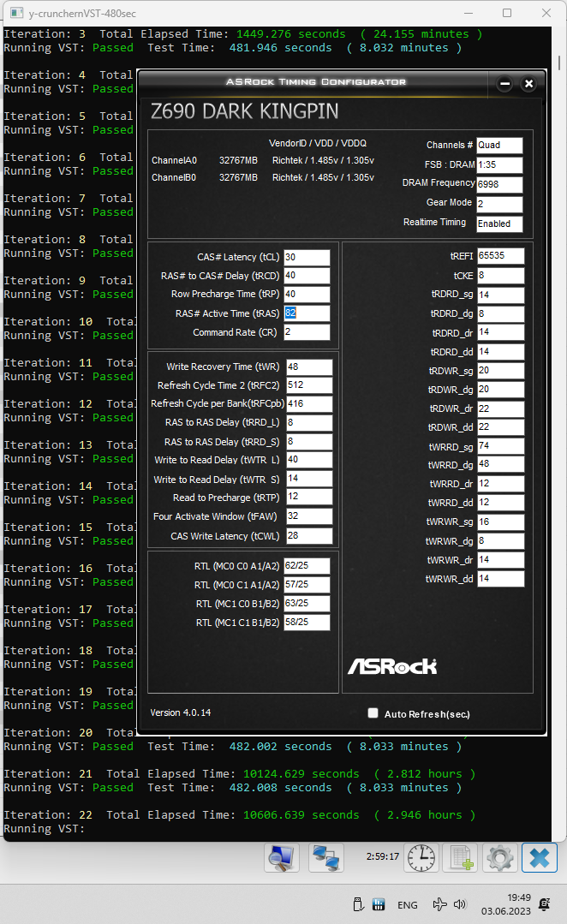Click the tWTR_L value field
Screen dimensions: 567x924
(309, 460)
